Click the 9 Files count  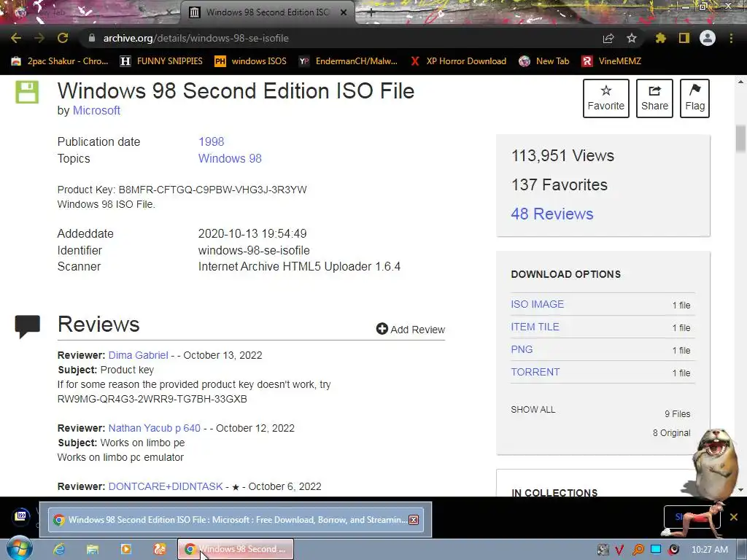coord(677,414)
